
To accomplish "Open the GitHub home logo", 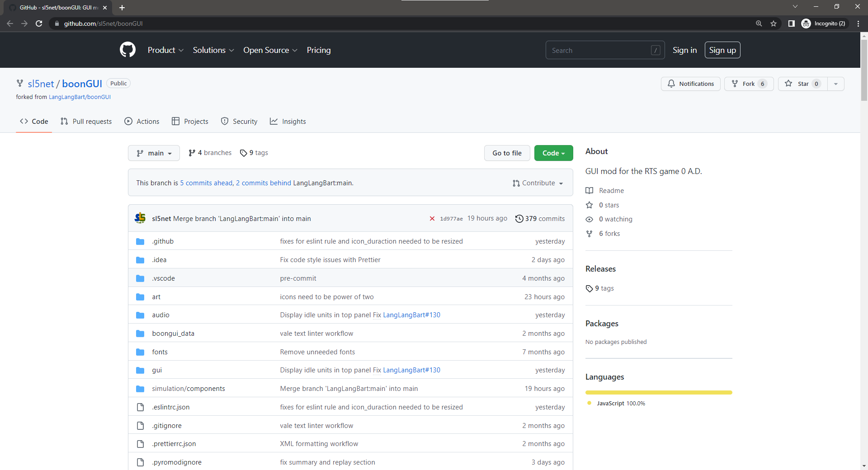I will 127,50.
